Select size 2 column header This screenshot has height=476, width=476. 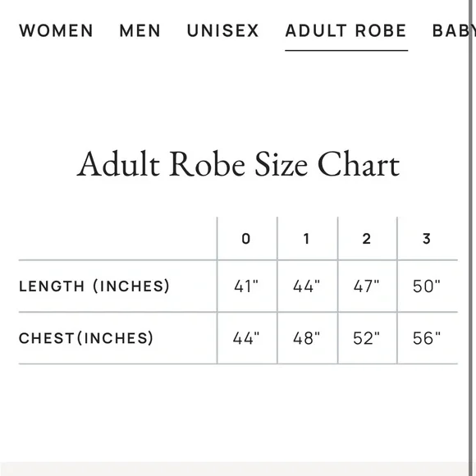366,239
